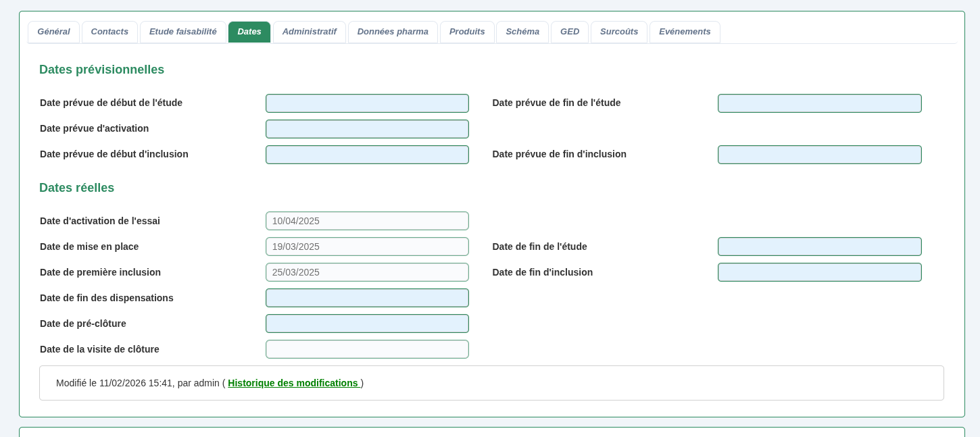Image resolution: width=980 pixels, height=437 pixels.
Task: Select the Date de fin des dispensations field
Action: 367,298
